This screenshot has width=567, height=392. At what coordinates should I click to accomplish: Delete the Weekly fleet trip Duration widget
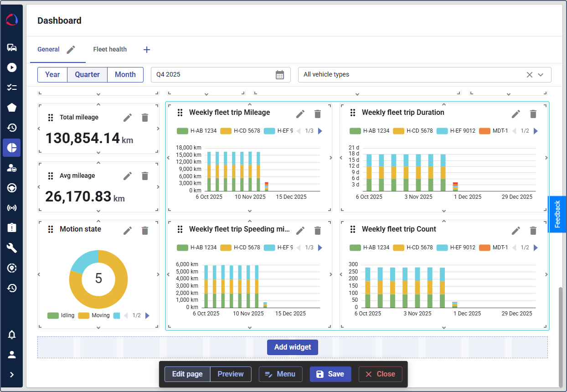pos(533,114)
